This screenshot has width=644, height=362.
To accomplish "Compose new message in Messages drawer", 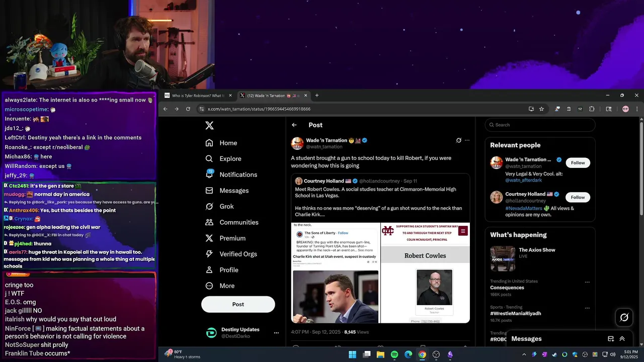I will tap(611, 339).
